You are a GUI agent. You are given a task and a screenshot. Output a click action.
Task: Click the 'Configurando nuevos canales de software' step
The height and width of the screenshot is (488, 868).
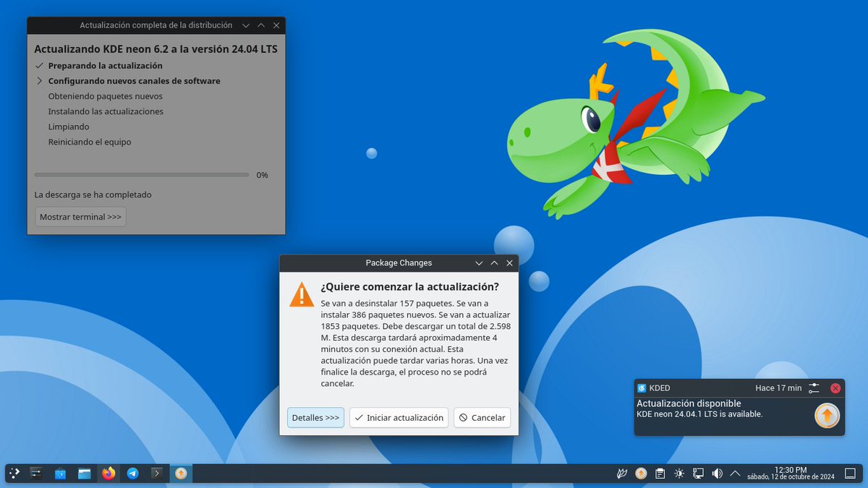click(x=135, y=81)
